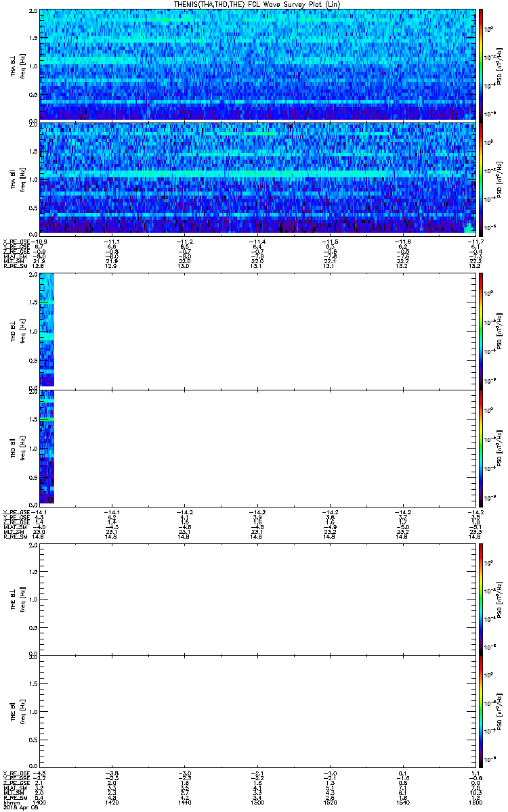The height and width of the screenshot is (812, 508).
Task: Click the '1600' time tick label
Action: pos(474,801)
